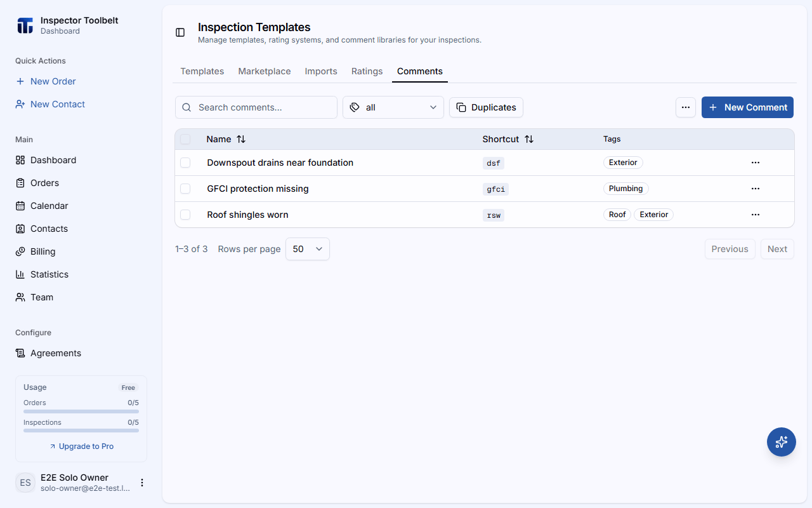Check the GFCI protection missing row
Viewport: 812px width, 508px height.
tap(185, 189)
